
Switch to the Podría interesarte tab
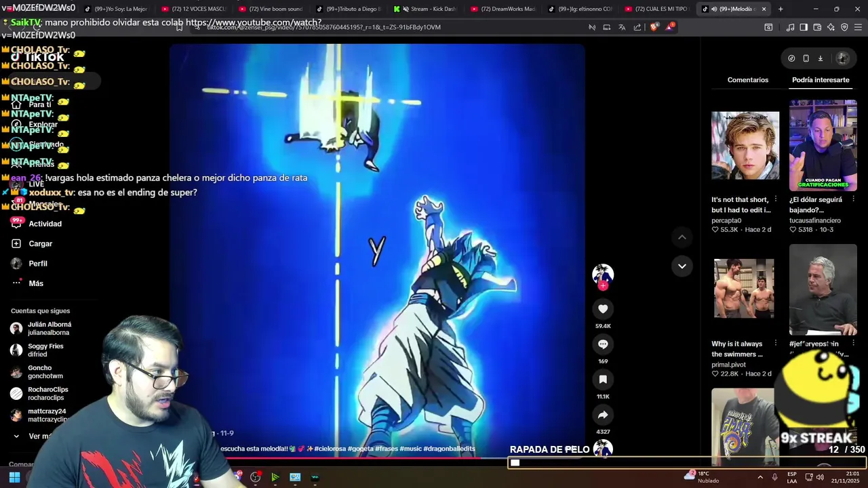(821, 80)
